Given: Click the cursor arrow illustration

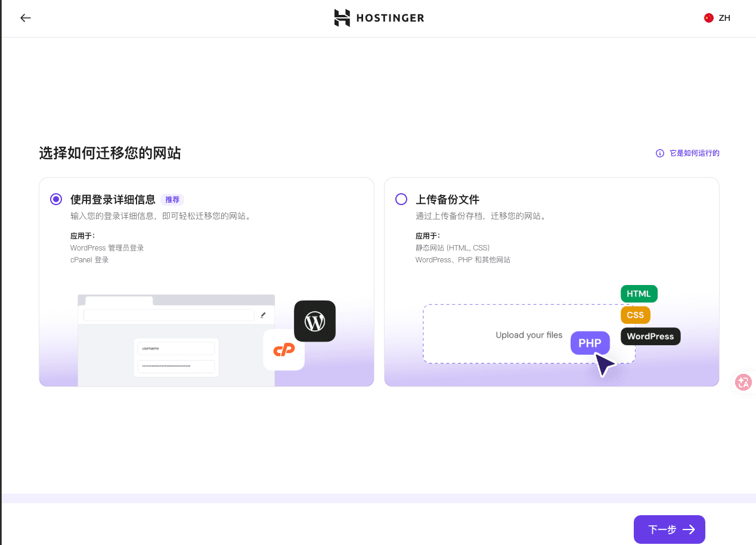Looking at the screenshot, I should [x=604, y=364].
